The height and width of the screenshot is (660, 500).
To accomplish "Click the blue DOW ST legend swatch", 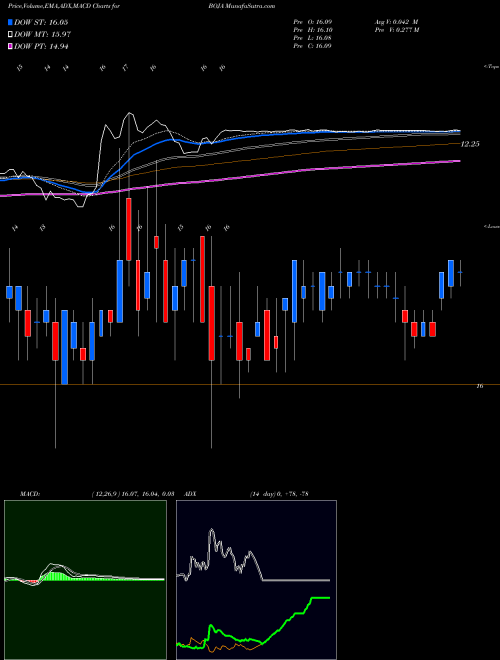I will (11, 22).
